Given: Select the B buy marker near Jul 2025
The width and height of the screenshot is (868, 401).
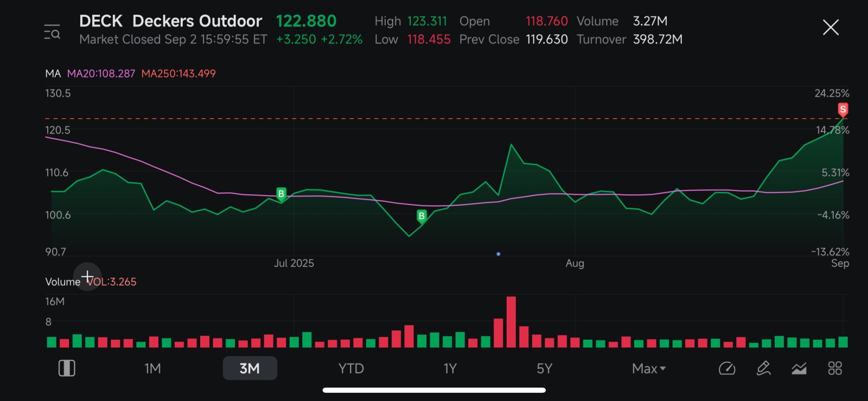Looking at the screenshot, I should [x=281, y=194].
